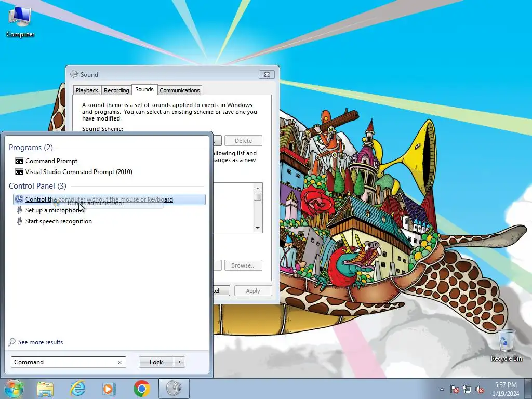
Task: Open the Computer desktop icon
Action: coord(20,22)
